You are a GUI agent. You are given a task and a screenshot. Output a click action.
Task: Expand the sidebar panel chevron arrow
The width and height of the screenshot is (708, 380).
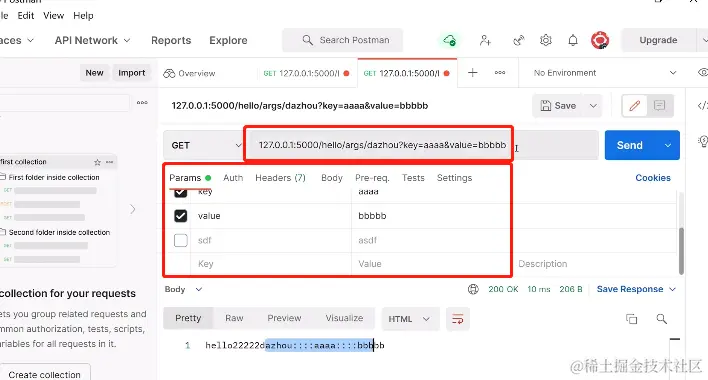point(132,209)
